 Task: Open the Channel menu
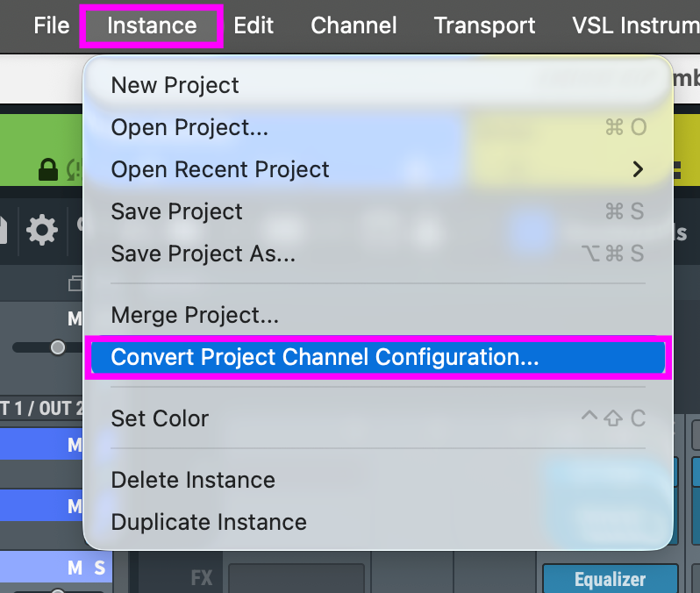[x=354, y=25]
